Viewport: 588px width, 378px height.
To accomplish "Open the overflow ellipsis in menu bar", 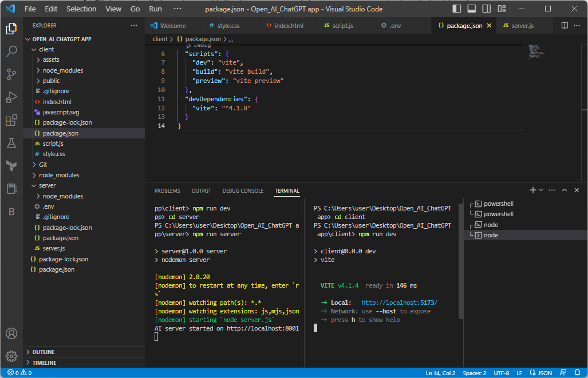I will (x=177, y=9).
